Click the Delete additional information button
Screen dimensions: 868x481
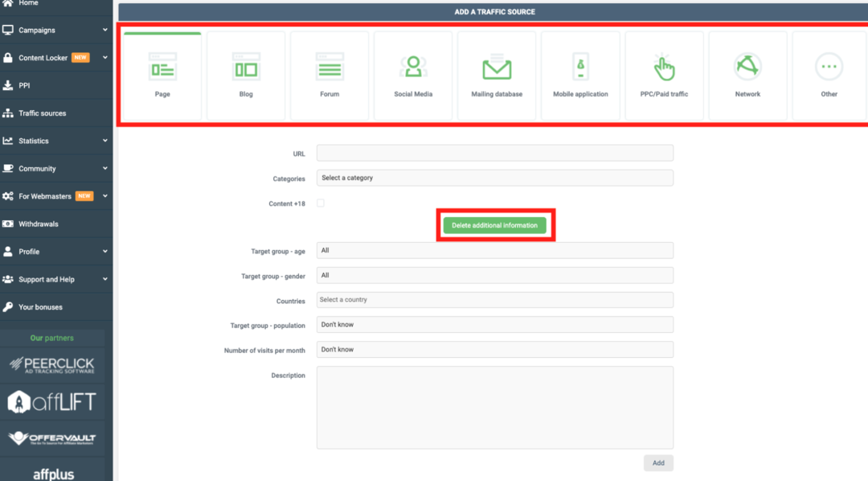point(495,224)
